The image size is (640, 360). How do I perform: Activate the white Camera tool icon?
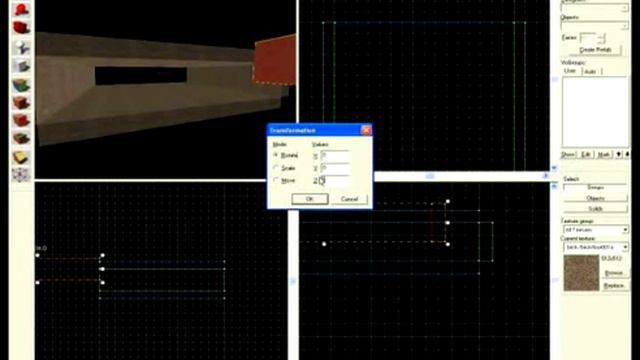click(x=21, y=47)
